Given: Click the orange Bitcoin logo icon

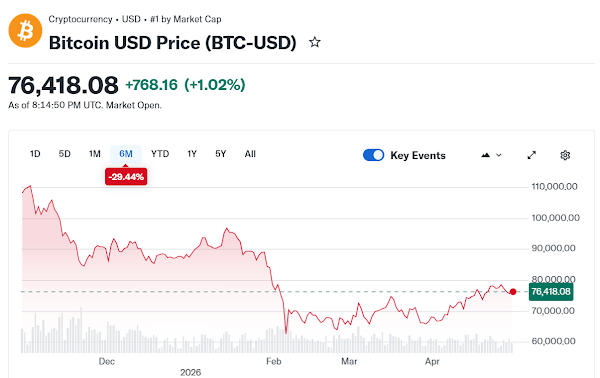Looking at the screenshot, I should coord(25,31).
